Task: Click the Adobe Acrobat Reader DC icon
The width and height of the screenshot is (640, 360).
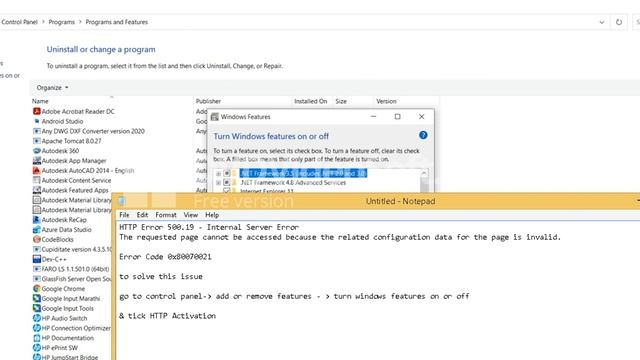Action: (36, 111)
